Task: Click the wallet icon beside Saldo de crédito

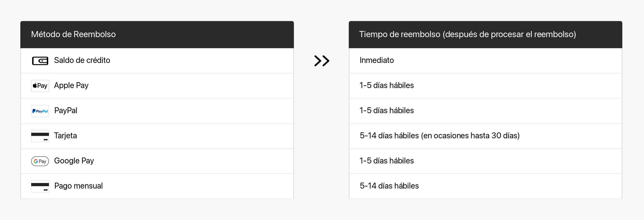Action: click(40, 61)
